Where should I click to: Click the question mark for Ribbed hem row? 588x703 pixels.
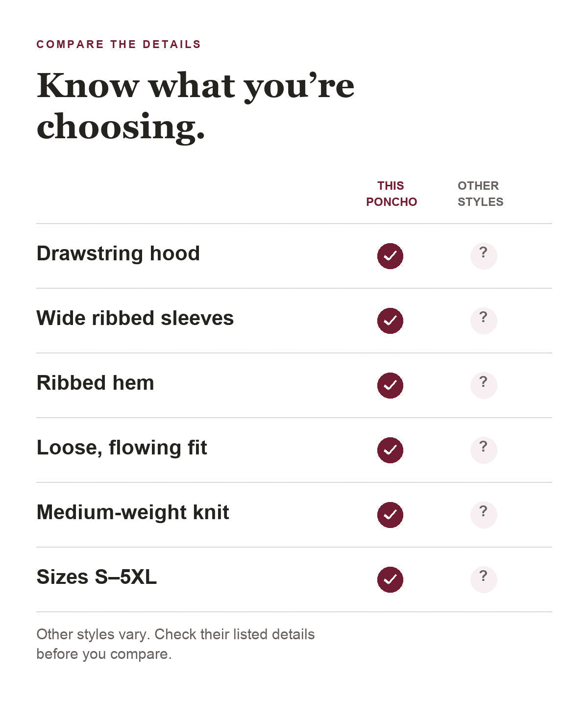pos(484,385)
